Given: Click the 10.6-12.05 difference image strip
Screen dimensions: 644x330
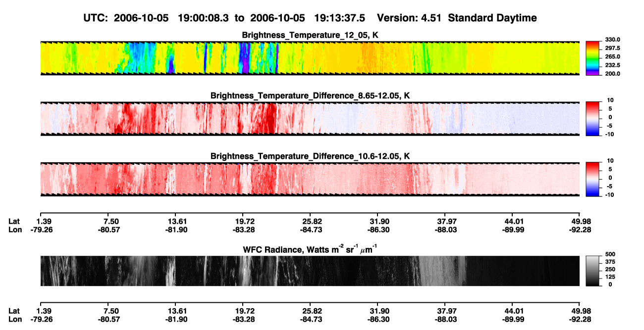Looking at the screenshot, I should [310, 179].
